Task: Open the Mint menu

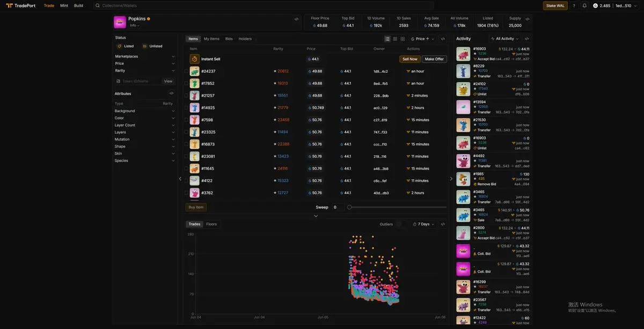Action: [64, 5]
